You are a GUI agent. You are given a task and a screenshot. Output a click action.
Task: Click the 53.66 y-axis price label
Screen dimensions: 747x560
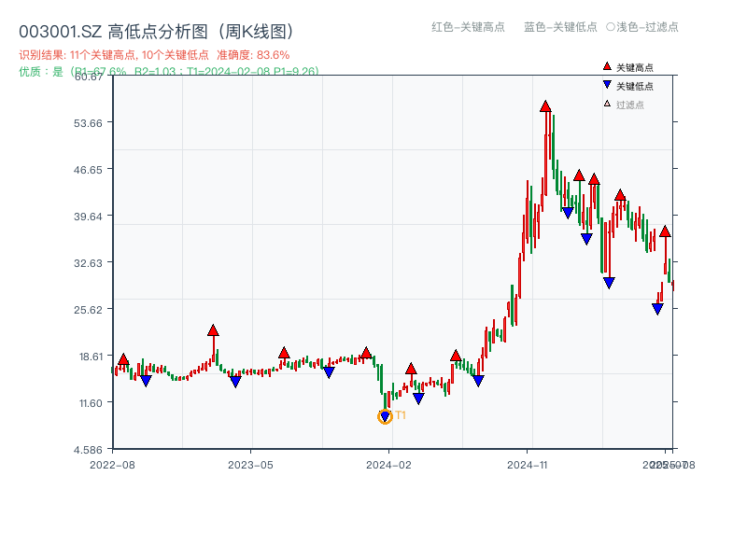tap(88, 123)
